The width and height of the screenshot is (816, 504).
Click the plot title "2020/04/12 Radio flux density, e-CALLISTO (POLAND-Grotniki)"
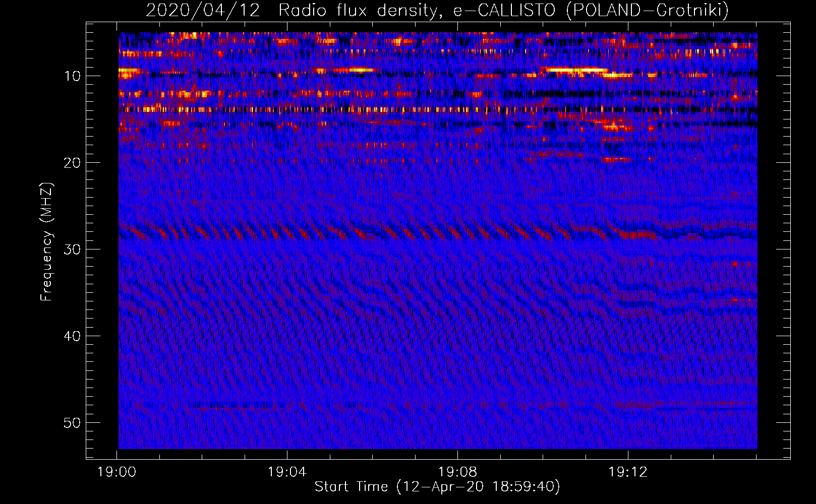point(437,10)
